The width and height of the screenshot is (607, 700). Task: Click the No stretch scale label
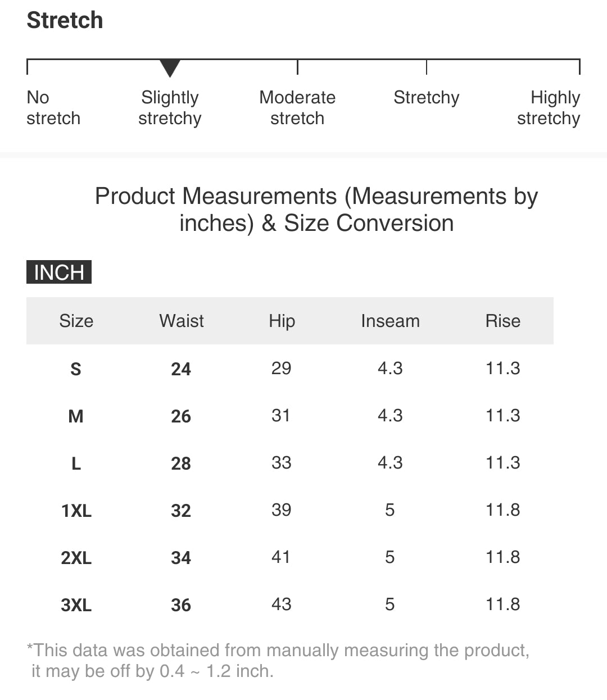click(53, 108)
